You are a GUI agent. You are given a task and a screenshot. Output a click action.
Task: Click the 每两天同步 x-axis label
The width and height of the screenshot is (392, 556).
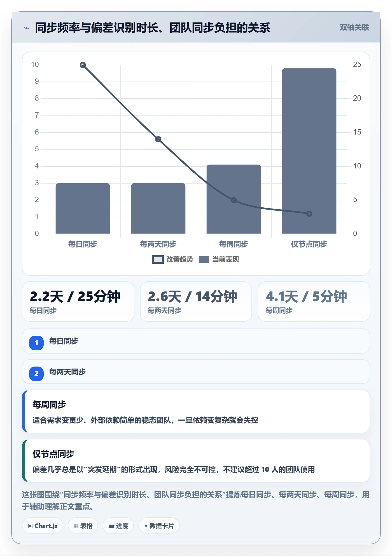158,244
